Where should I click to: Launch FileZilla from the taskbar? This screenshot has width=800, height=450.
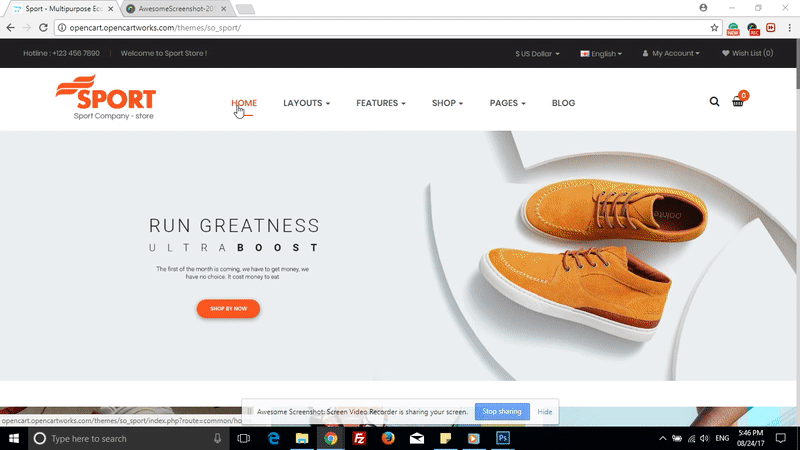pos(359,438)
